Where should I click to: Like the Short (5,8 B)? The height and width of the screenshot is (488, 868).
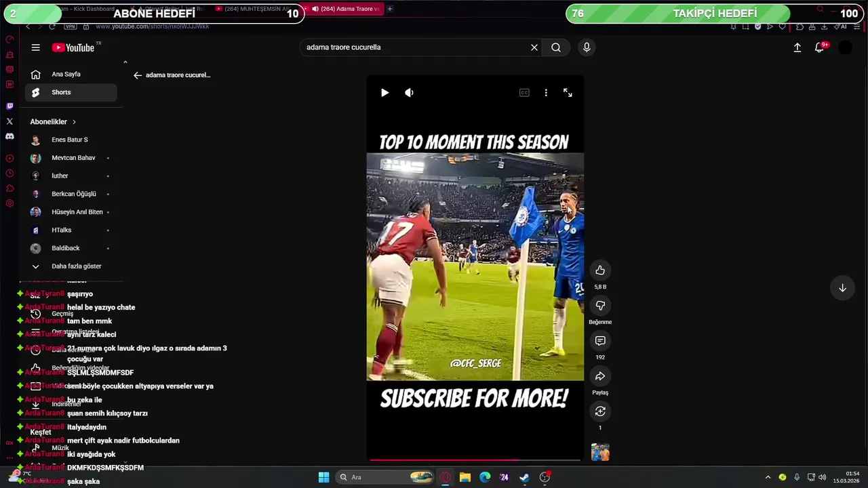coord(600,270)
